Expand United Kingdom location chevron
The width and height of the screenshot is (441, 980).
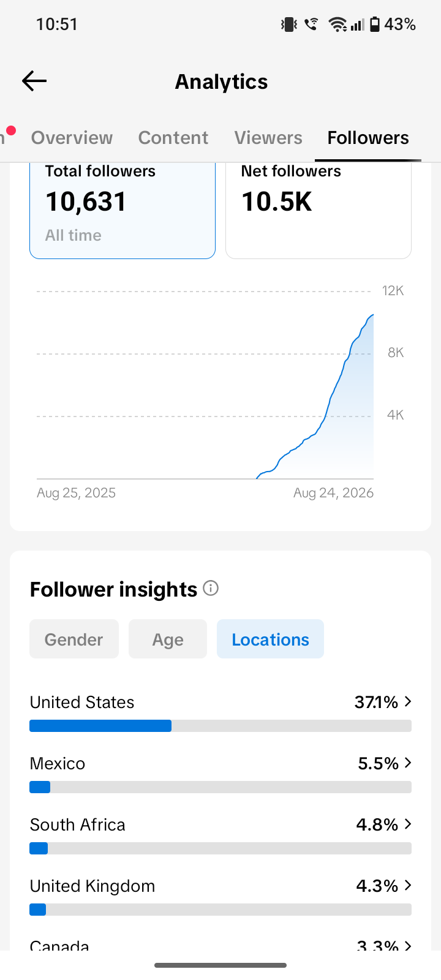(x=408, y=885)
